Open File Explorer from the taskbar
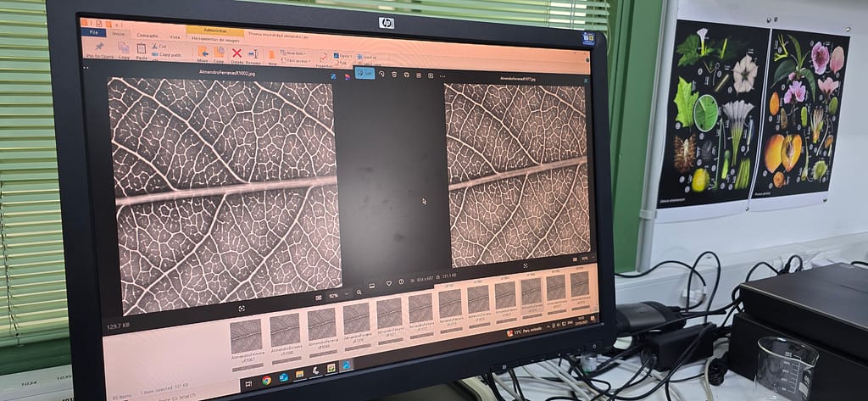The width and height of the screenshot is (868, 401). pos(299,375)
